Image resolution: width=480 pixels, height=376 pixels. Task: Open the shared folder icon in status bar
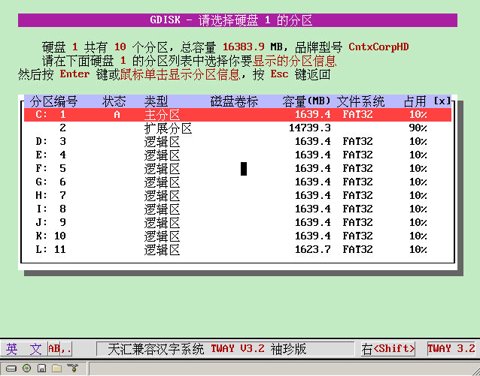[57, 368]
